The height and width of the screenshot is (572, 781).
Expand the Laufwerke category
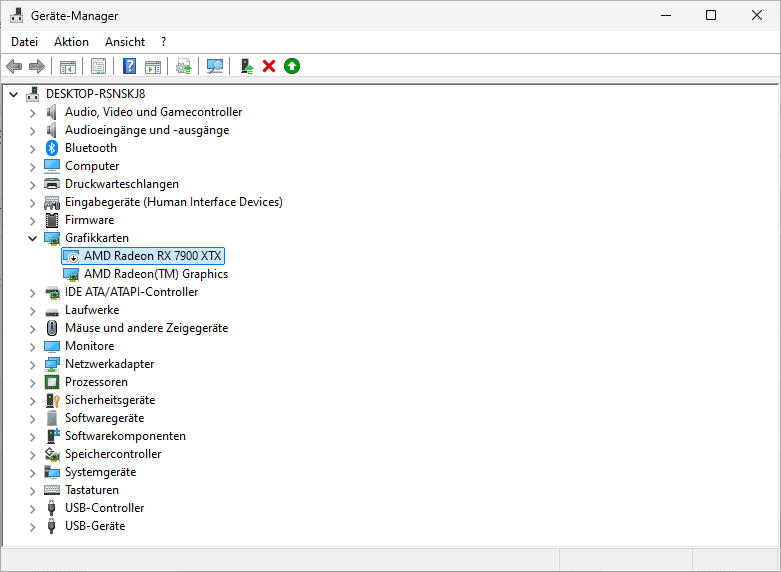[x=32, y=310]
